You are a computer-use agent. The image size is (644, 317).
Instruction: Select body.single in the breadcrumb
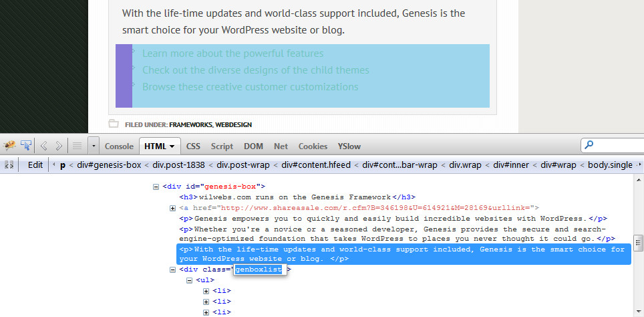tap(611, 165)
